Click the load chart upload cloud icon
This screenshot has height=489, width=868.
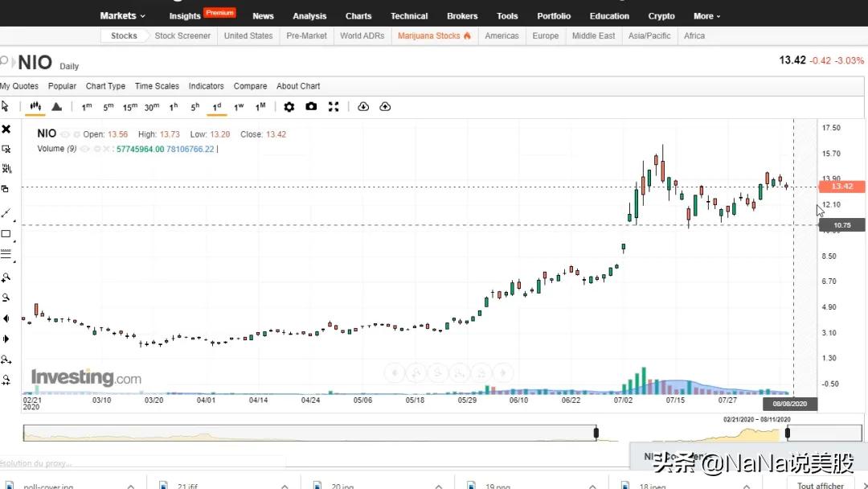coord(385,106)
